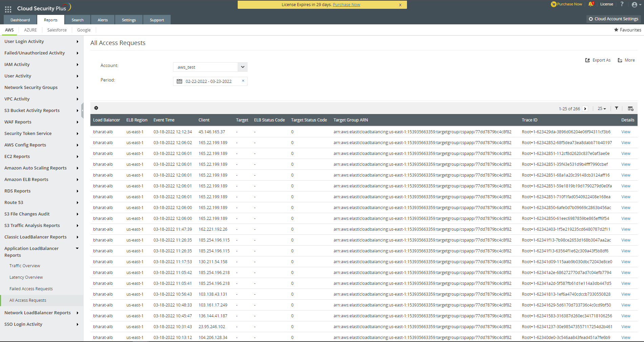Viewport: 644px width, 342px height.
Task: Go to next page of results
Action: [585, 109]
